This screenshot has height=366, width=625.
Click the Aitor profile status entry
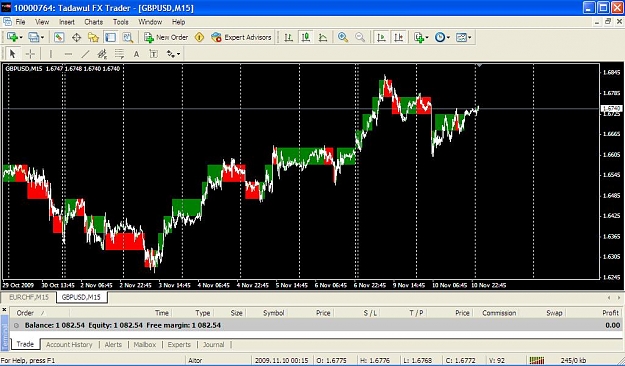coord(195,360)
